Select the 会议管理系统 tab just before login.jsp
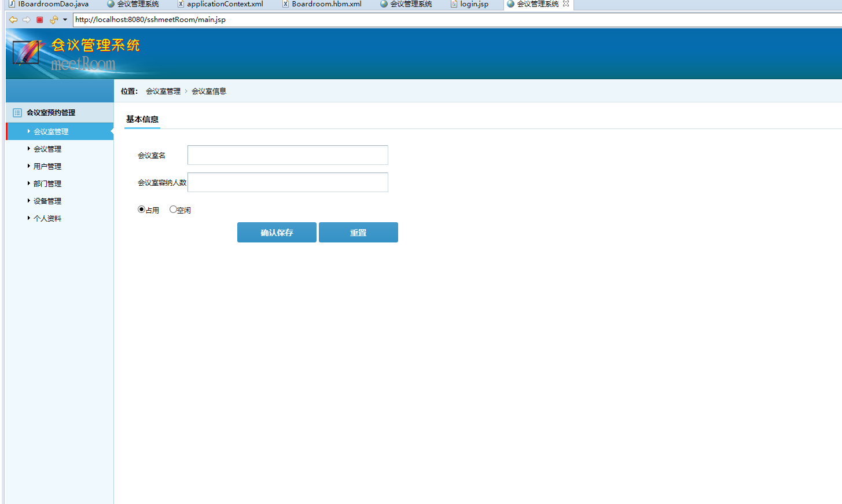842x504 pixels. click(x=406, y=4)
